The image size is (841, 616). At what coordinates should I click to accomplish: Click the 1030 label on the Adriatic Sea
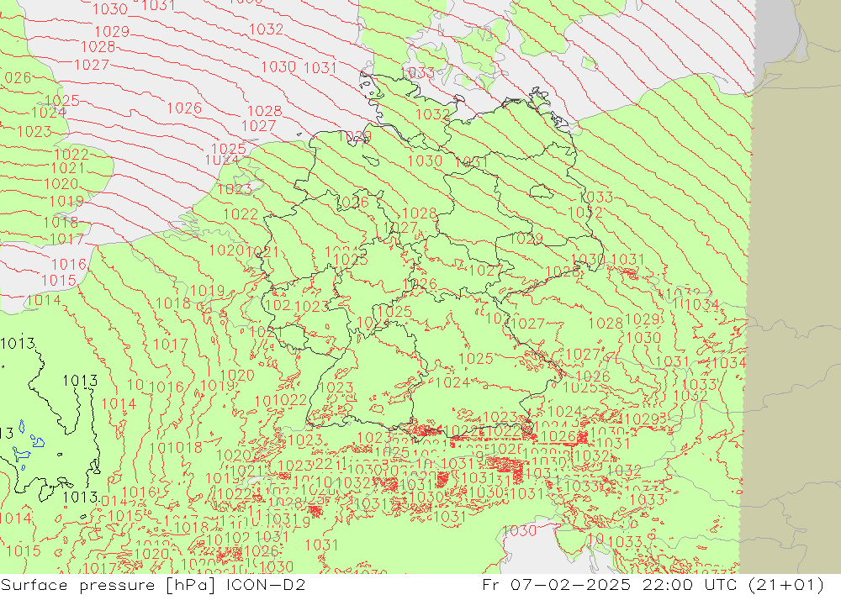coord(520,531)
